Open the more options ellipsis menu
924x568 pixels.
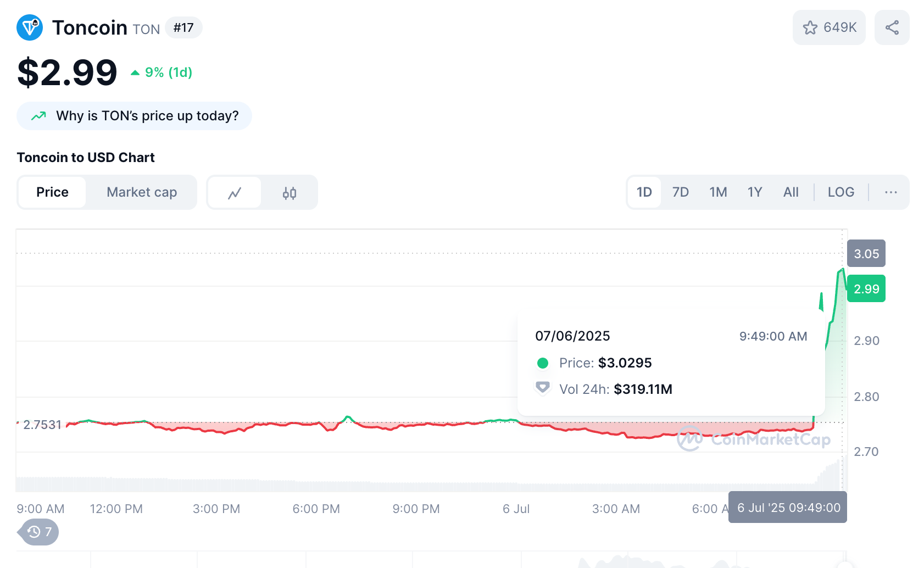click(x=891, y=192)
